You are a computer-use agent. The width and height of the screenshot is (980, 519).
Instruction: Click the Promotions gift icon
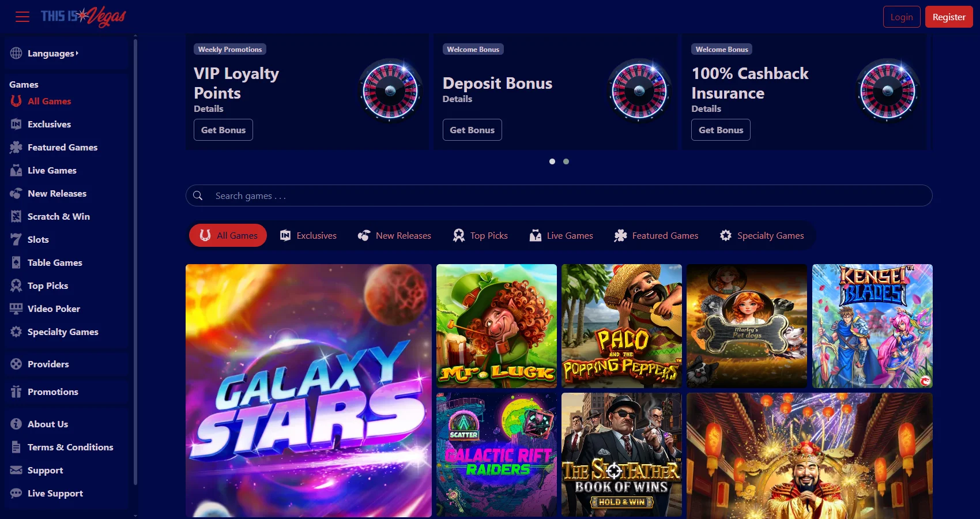pyautogui.click(x=16, y=392)
